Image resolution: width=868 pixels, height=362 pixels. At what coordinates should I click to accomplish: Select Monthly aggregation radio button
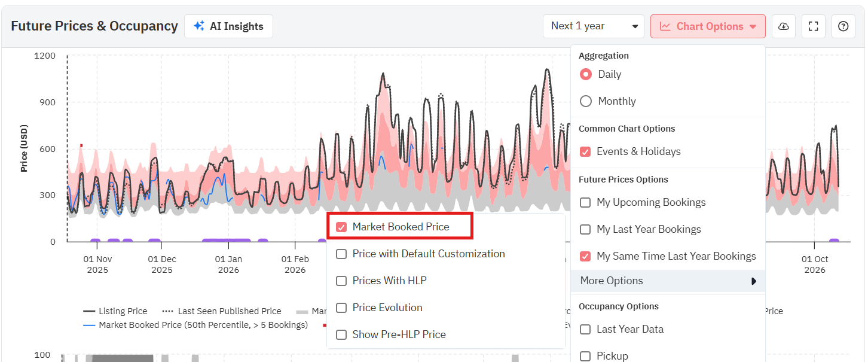[586, 101]
